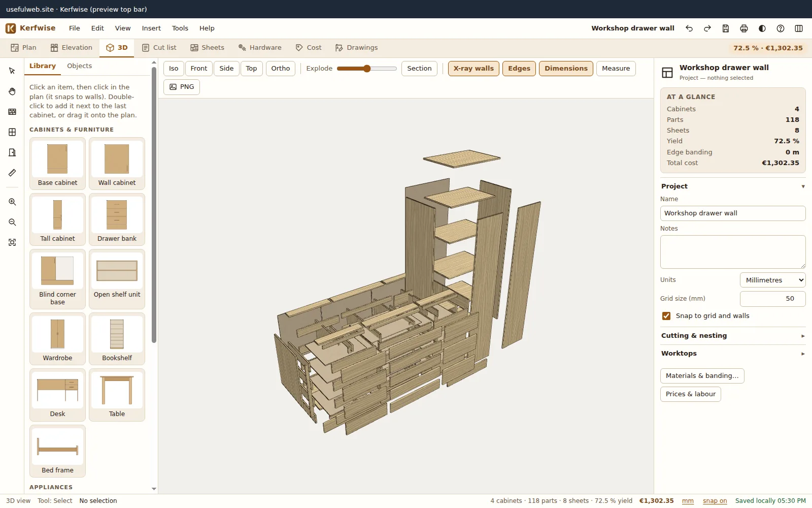The image size is (812, 508).
Task: Open the Insert menu
Action: point(151,28)
